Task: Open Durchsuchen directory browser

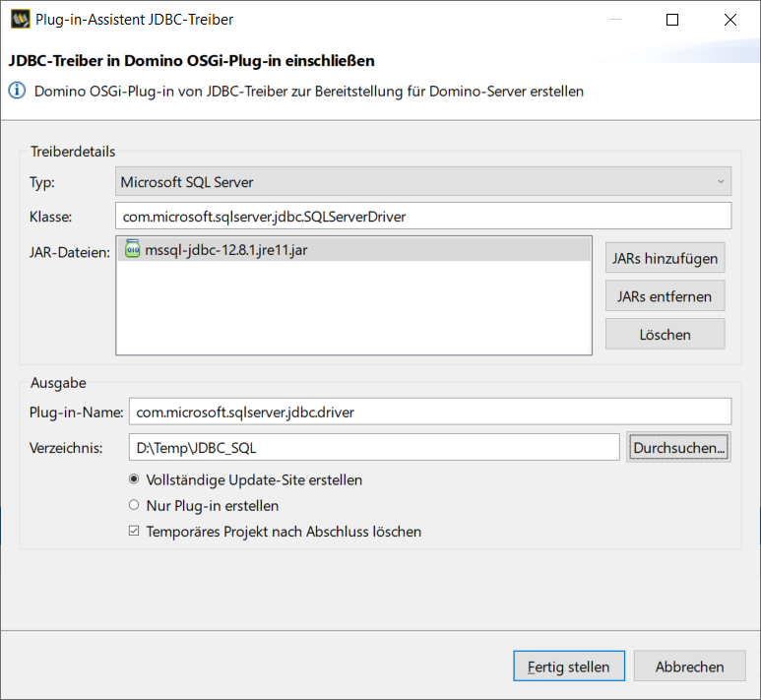Action: pos(678,448)
